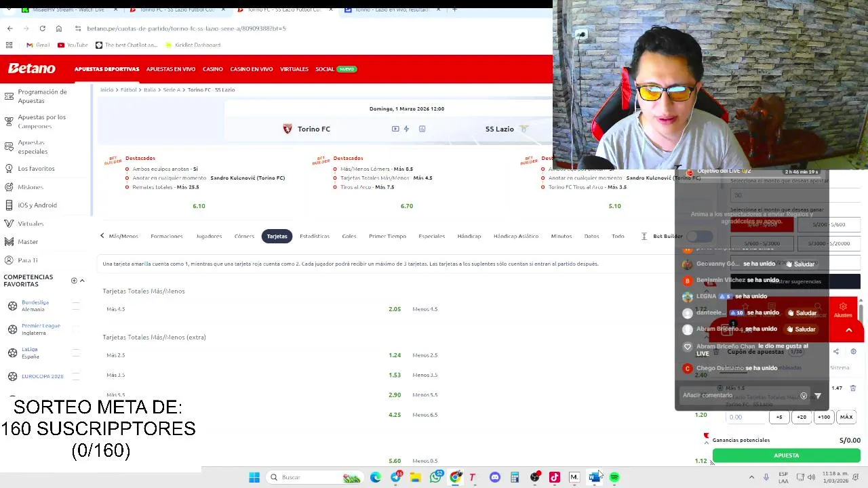Screen dimensions: 868x488
Task: Switch to the Hándicap Asiático tab
Action: click(516, 236)
